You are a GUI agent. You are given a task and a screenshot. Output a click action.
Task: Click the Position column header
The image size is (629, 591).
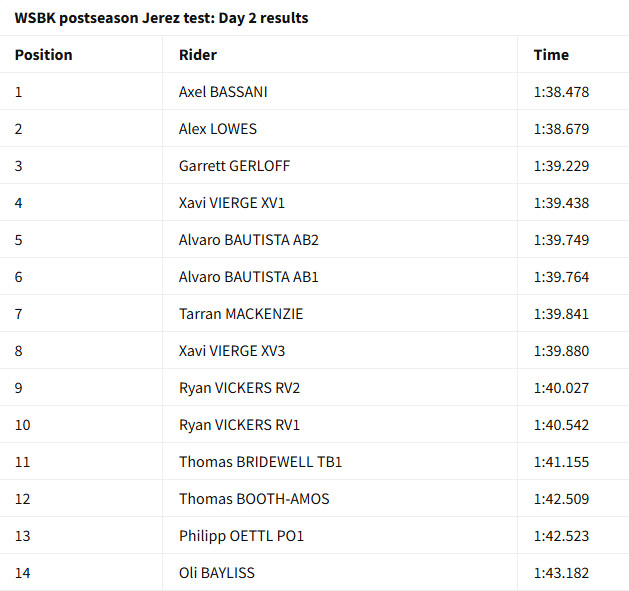tap(43, 55)
